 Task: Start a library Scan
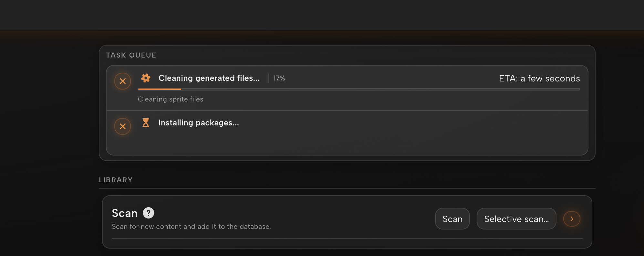452,219
